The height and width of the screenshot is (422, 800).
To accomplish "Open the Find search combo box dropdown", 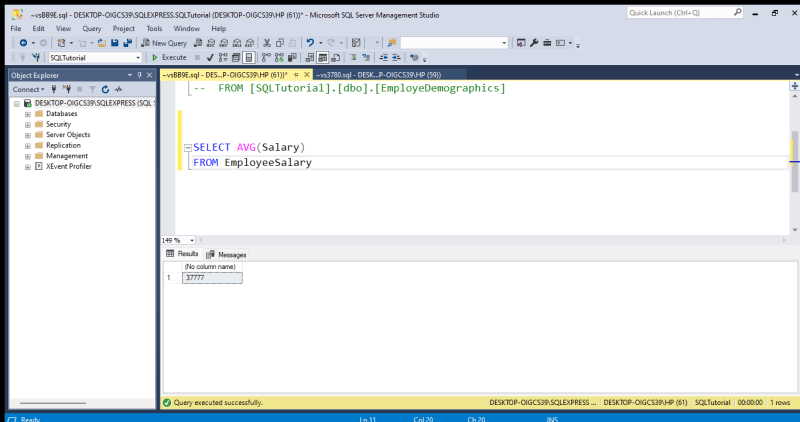I will [x=504, y=43].
